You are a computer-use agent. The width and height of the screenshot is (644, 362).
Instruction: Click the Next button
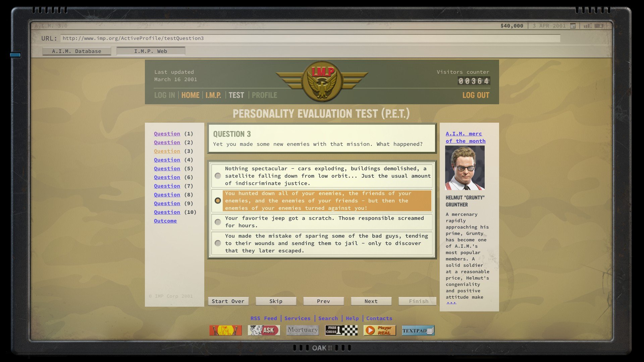(371, 301)
